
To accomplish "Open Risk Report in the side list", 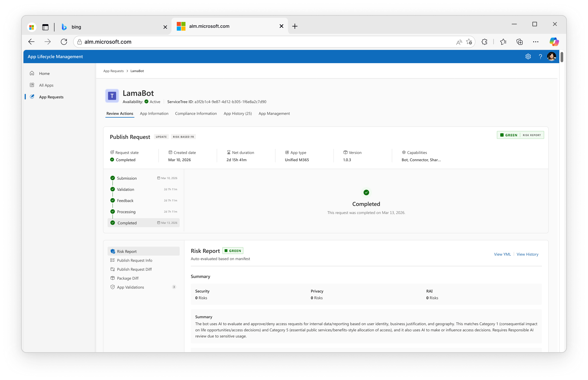I will 144,251.
